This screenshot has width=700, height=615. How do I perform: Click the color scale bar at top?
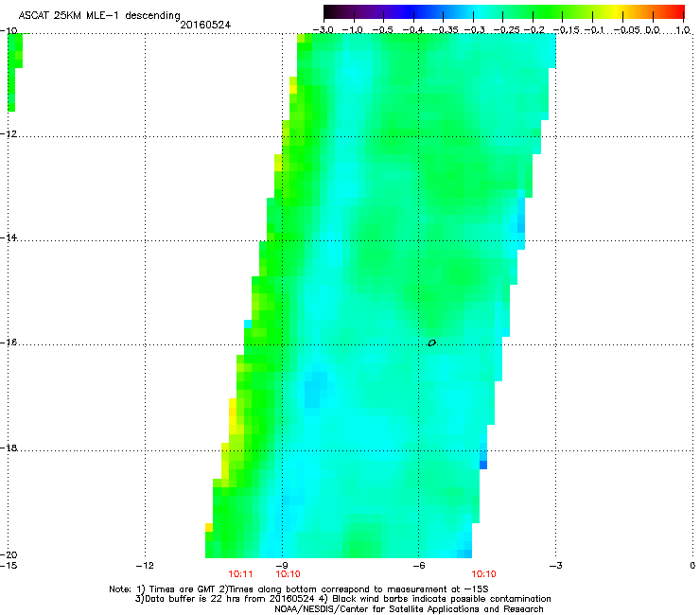click(x=504, y=12)
